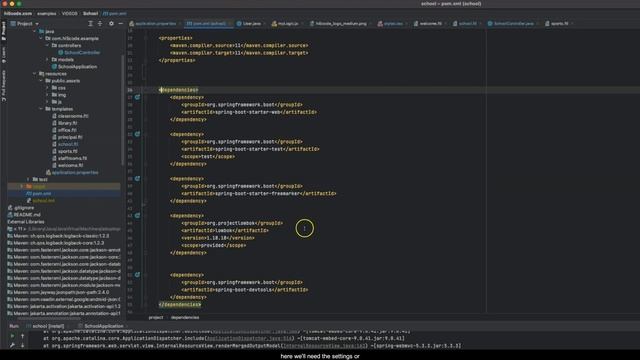
Task: Expand the models package arrow
Action: 47,60
